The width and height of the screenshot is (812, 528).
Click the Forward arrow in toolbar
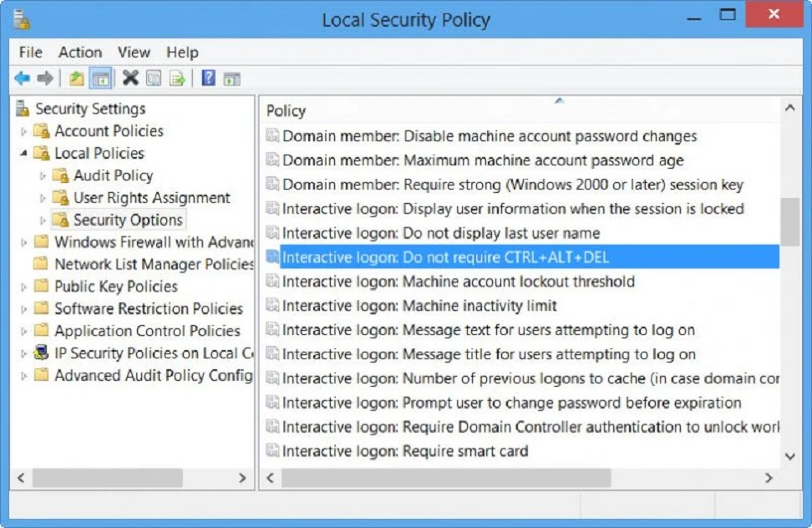point(45,79)
